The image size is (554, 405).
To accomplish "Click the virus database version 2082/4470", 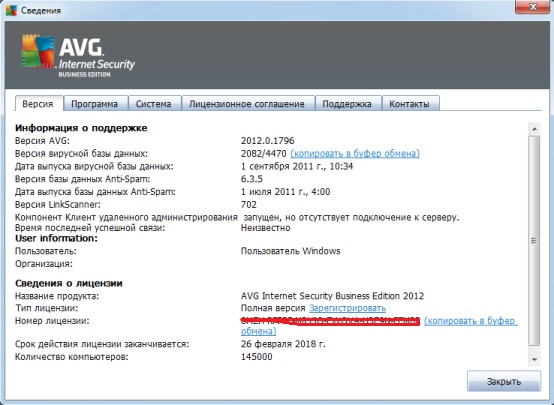I will click(264, 153).
